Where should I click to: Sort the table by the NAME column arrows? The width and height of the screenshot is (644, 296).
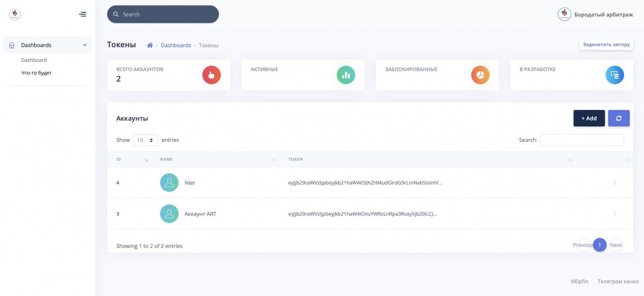pyautogui.click(x=274, y=160)
